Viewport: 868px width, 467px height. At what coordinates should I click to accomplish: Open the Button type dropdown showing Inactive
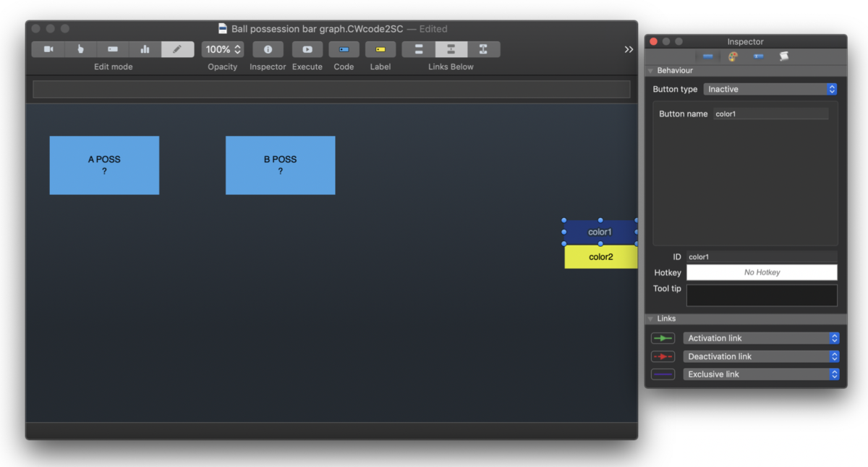[x=770, y=89]
